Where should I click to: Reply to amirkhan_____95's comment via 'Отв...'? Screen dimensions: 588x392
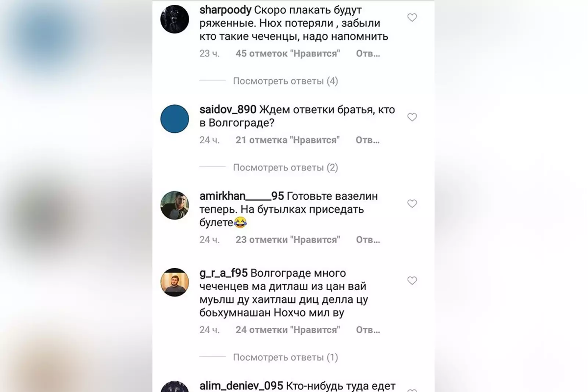[368, 240]
